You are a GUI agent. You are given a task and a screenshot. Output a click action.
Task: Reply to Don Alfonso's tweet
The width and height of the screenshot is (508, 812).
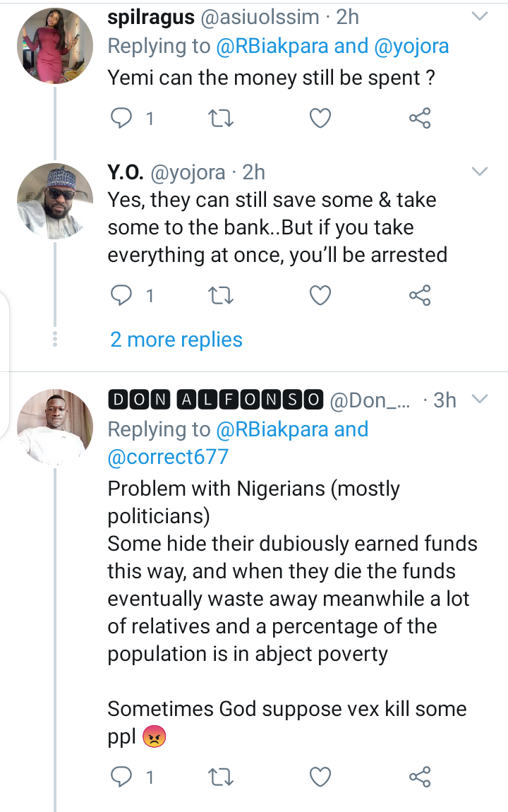(123, 777)
